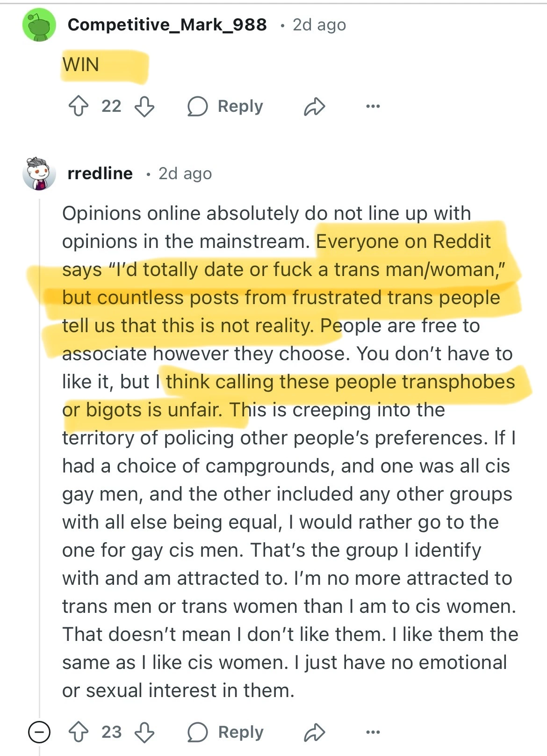The image size is (547, 756).
Task: Visit Competitive_Mark_988 username link
Action: [x=167, y=25]
